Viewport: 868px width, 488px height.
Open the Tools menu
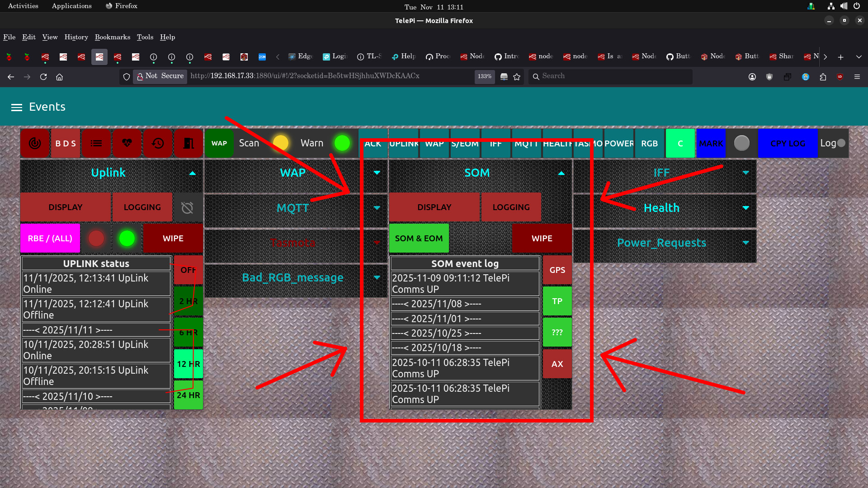coord(145,37)
